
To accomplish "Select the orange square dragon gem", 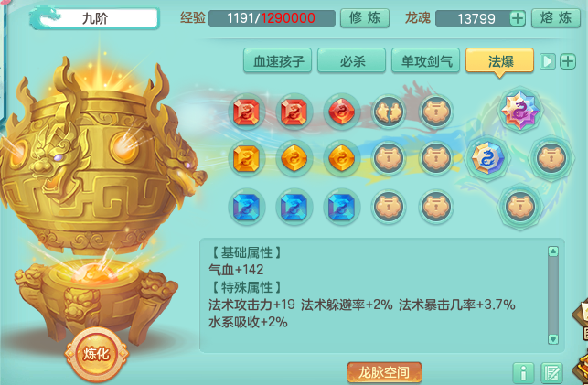I will [x=246, y=158].
